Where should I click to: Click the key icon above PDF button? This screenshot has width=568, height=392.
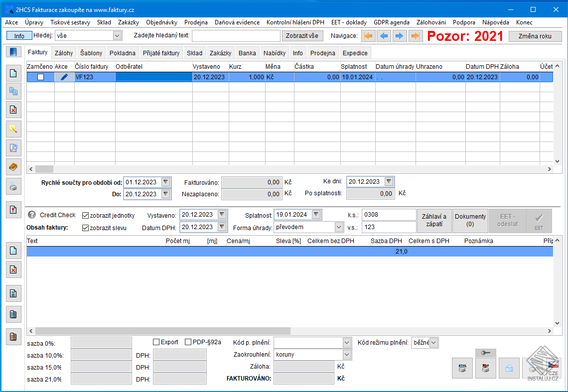pos(485,353)
